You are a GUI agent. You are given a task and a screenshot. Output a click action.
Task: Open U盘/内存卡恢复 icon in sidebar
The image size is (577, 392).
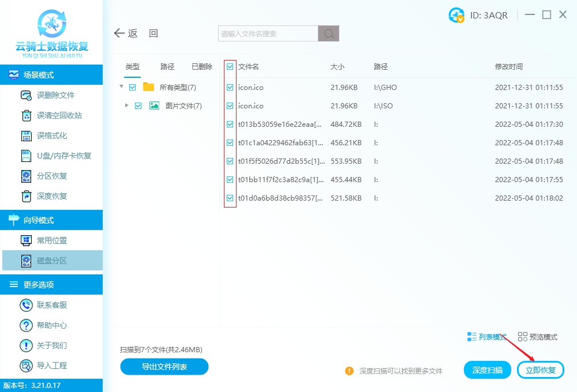pos(26,156)
